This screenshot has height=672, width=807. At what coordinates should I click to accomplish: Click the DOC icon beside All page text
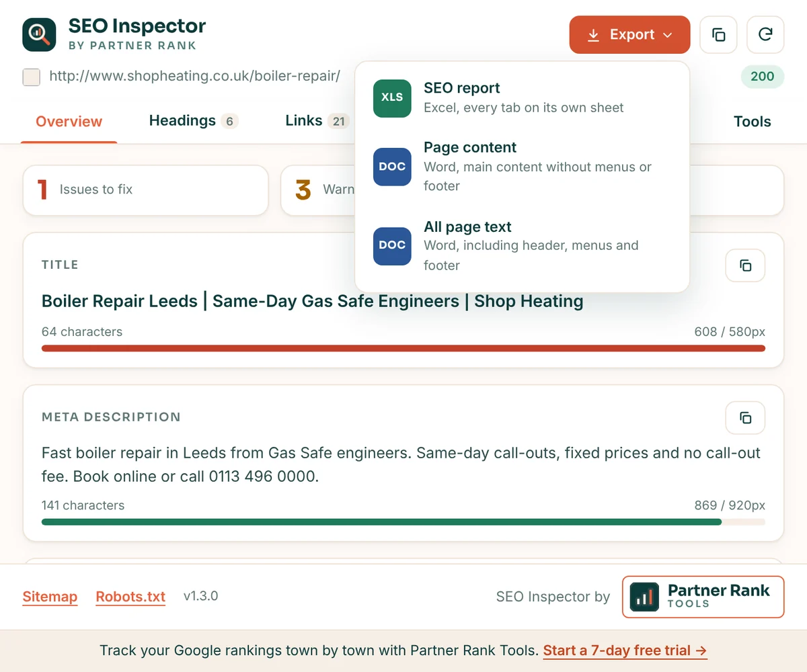[392, 246]
